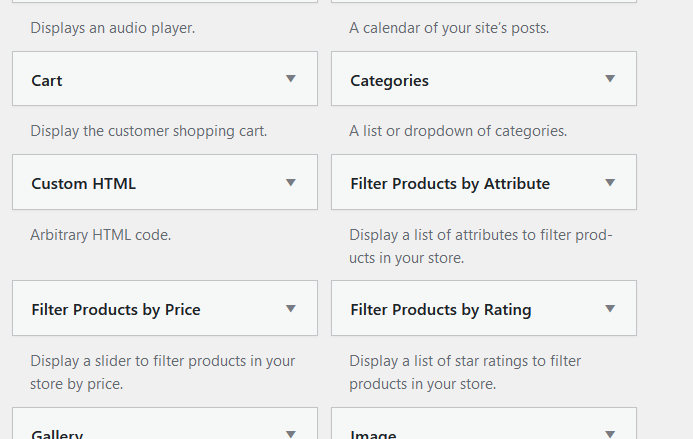Viewport: 693px width, 439px height.
Task: Choose the Custom HTML widget title
Action: pyautogui.click(x=83, y=184)
